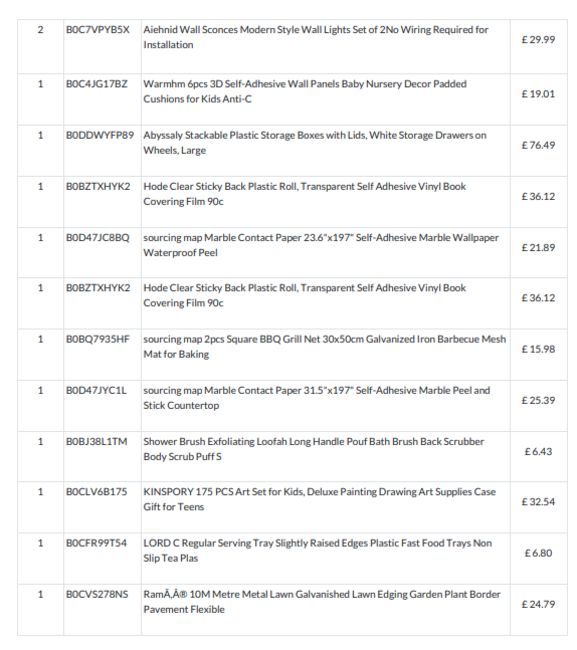Select code B0DDWYFP89
The height and width of the screenshot is (650, 577).
[100, 136]
